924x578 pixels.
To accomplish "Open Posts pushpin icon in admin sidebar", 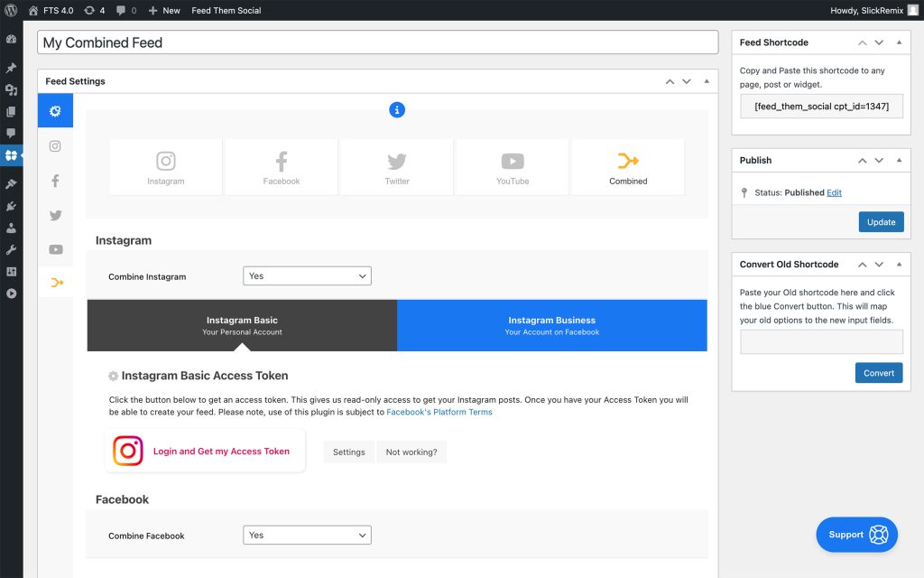I will click(11, 68).
